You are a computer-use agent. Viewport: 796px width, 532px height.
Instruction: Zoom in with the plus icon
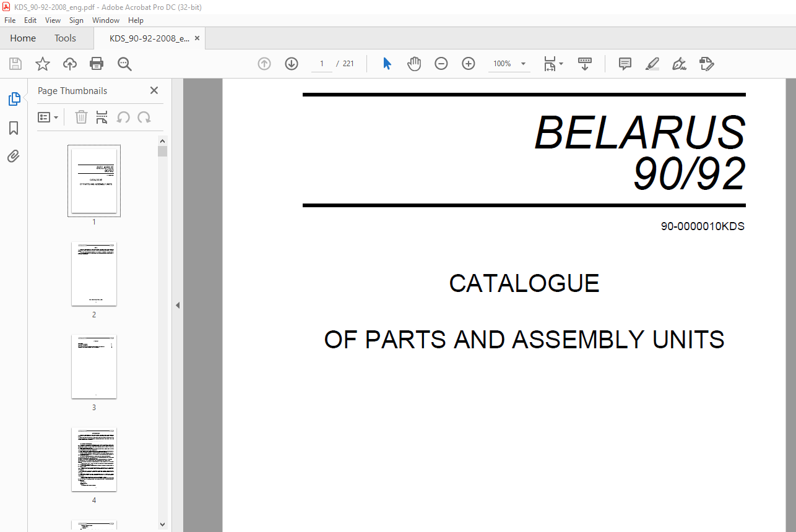point(469,64)
